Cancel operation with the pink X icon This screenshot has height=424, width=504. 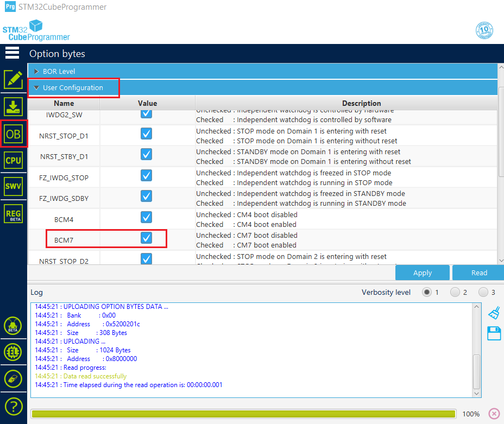point(494,414)
